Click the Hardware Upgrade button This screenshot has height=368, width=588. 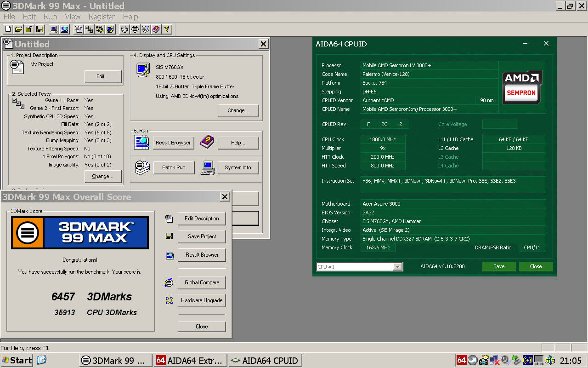(202, 300)
